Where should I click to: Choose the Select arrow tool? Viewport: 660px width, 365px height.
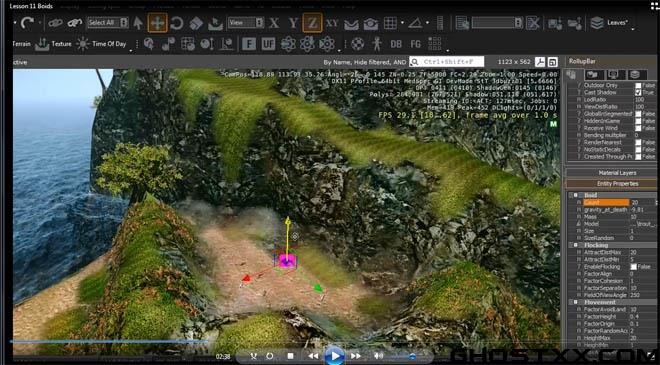click(x=138, y=23)
